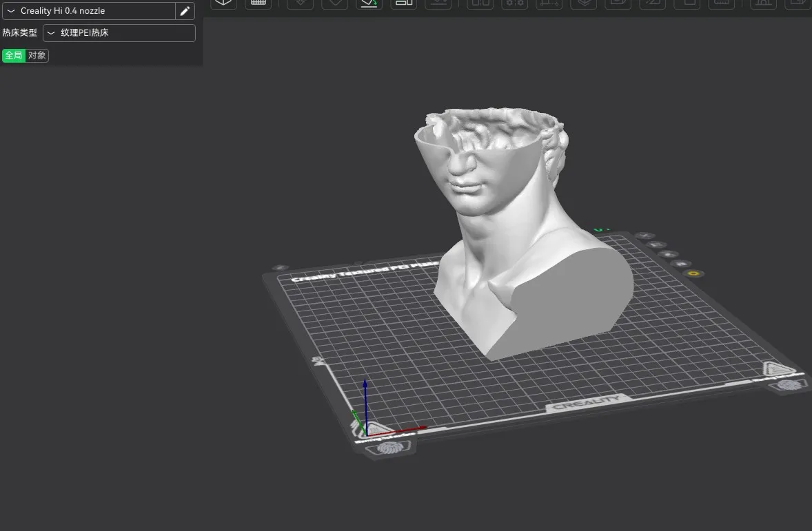The image size is (812, 531).
Task: Switch to the 对象 (object) settings mode
Action: pyautogui.click(x=37, y=55)
